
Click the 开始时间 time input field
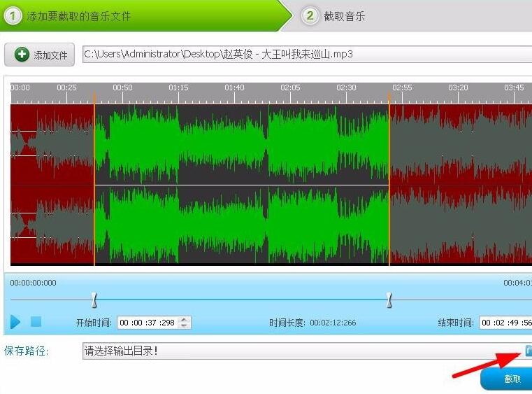(x=148, y=323)
